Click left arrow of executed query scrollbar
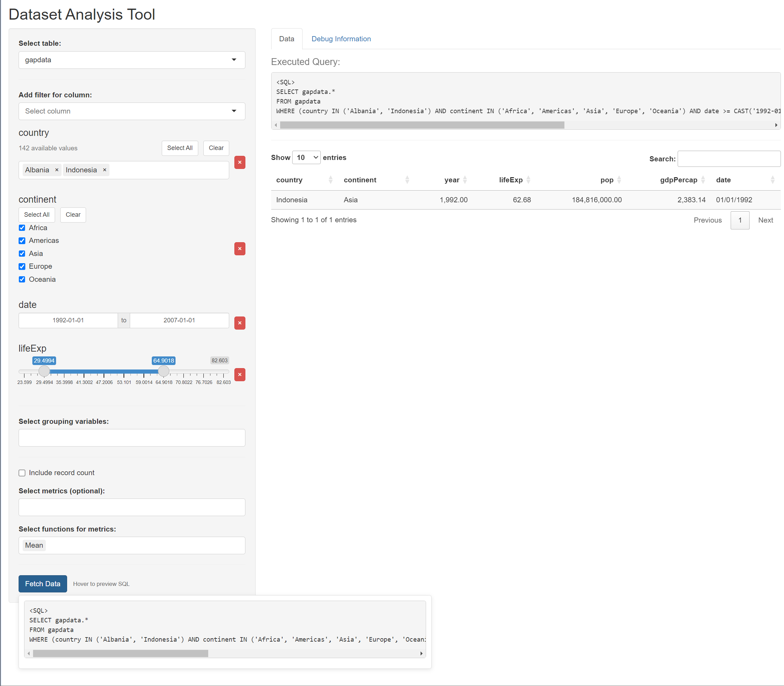The height and width of the screenshot is (686, 784). (276, 125)
